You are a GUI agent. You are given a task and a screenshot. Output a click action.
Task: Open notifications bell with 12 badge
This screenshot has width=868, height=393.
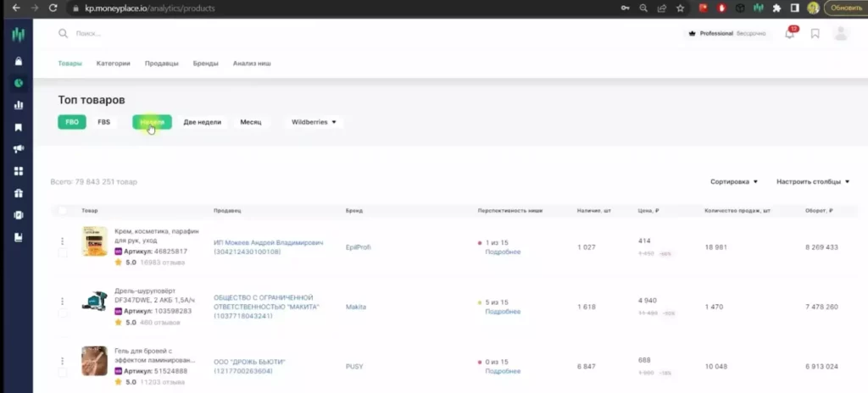click(790, 33)
